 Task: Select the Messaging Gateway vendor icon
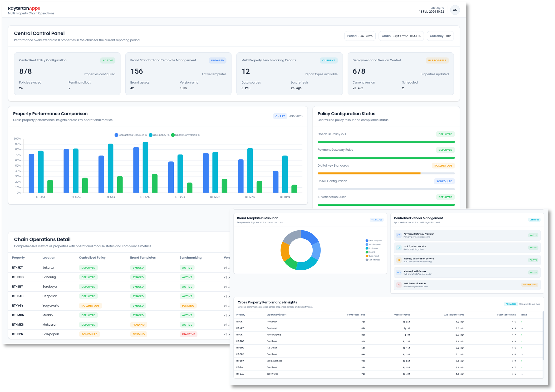tap(399, 272)
